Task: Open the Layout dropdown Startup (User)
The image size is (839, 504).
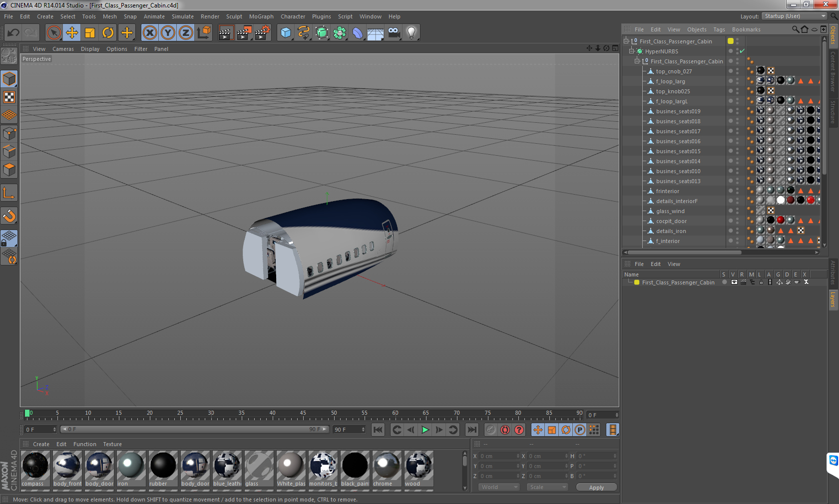Action: click(x=795, y=16)
